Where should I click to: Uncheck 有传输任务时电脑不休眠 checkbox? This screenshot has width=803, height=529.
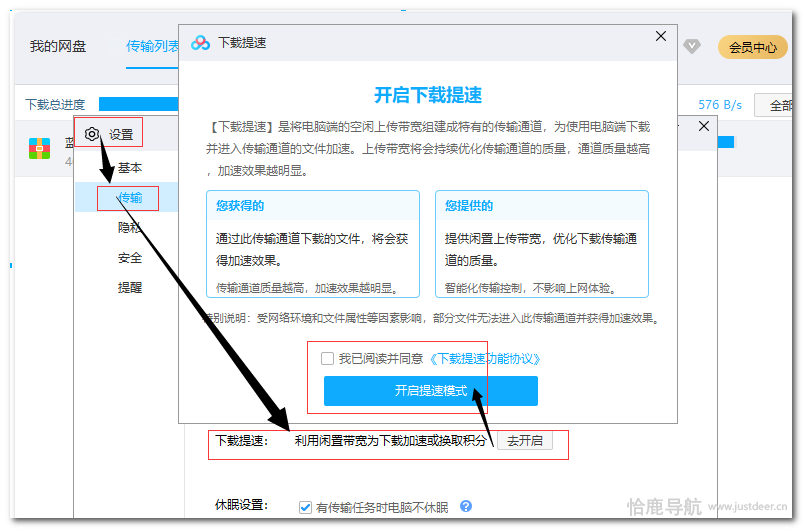tap(306, 507)
